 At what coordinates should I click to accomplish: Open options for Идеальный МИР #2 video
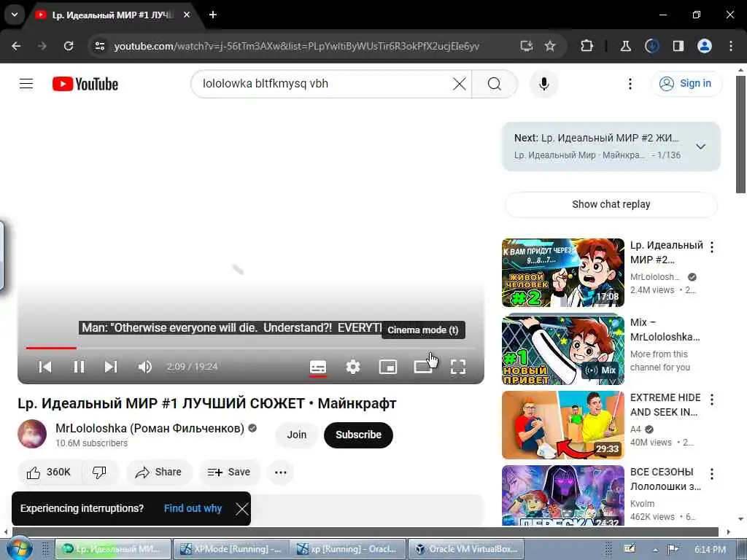712,246
